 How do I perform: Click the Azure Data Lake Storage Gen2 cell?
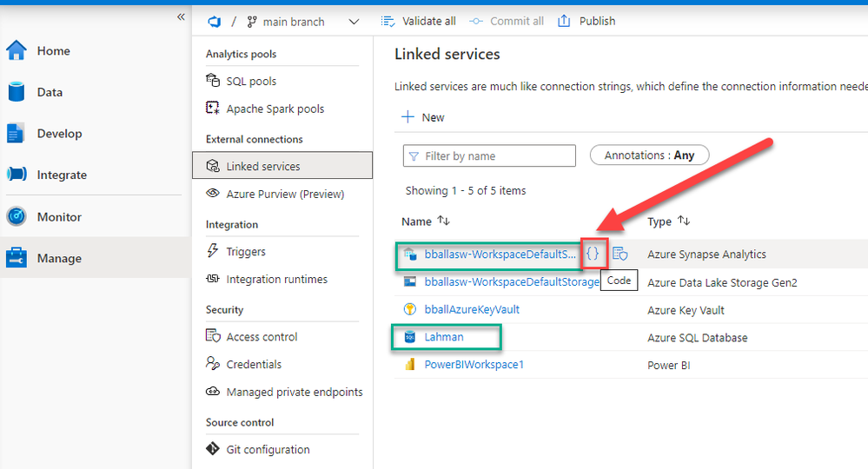722,282
